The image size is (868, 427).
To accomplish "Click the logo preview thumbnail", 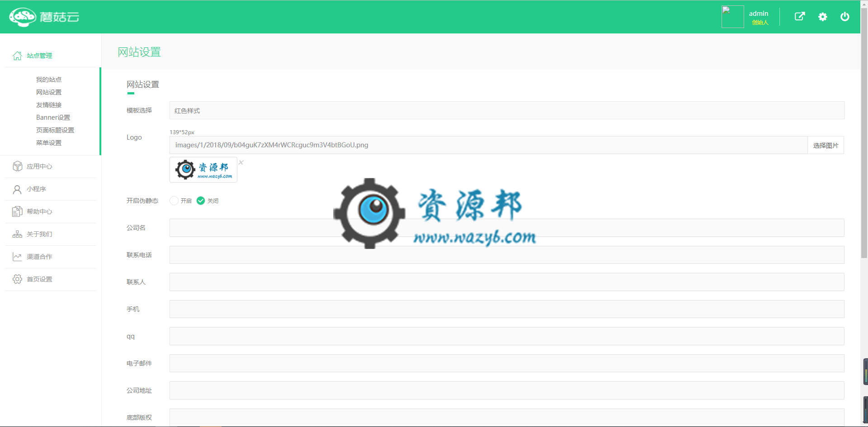I will 203,170.
